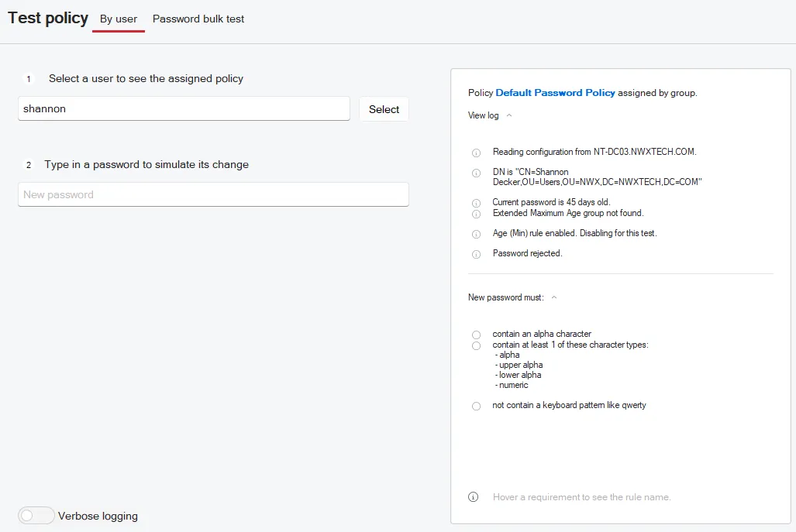Click 'Select a user to see the assigned policy' label
This screenshot has height=532, width=796.
(146, 79)
